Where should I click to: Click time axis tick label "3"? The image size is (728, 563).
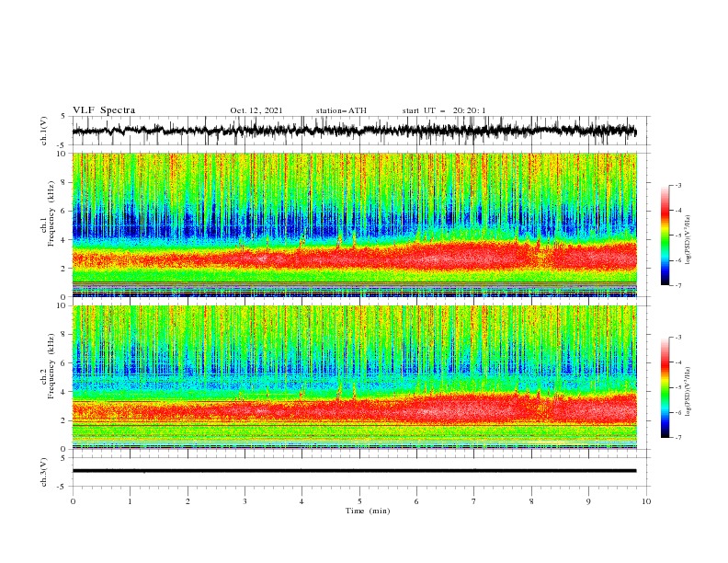[x=245, y=501]
